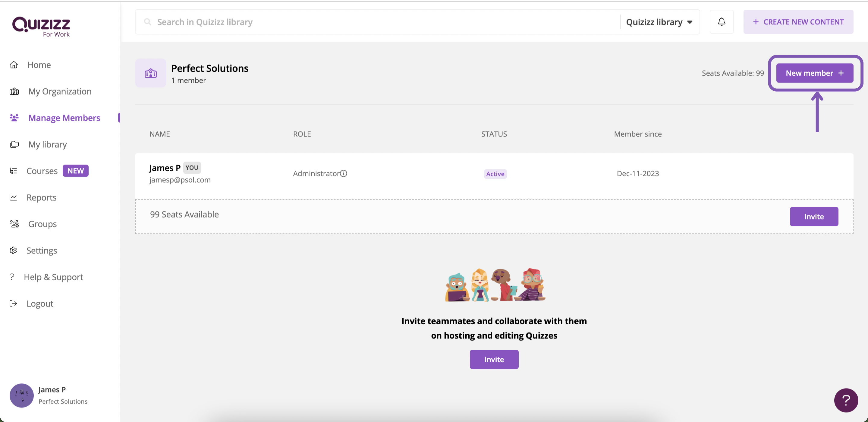Viewport: 868px width, 422px height.
Task: Click the Administrator info icon
Action: tap(343, 173)
